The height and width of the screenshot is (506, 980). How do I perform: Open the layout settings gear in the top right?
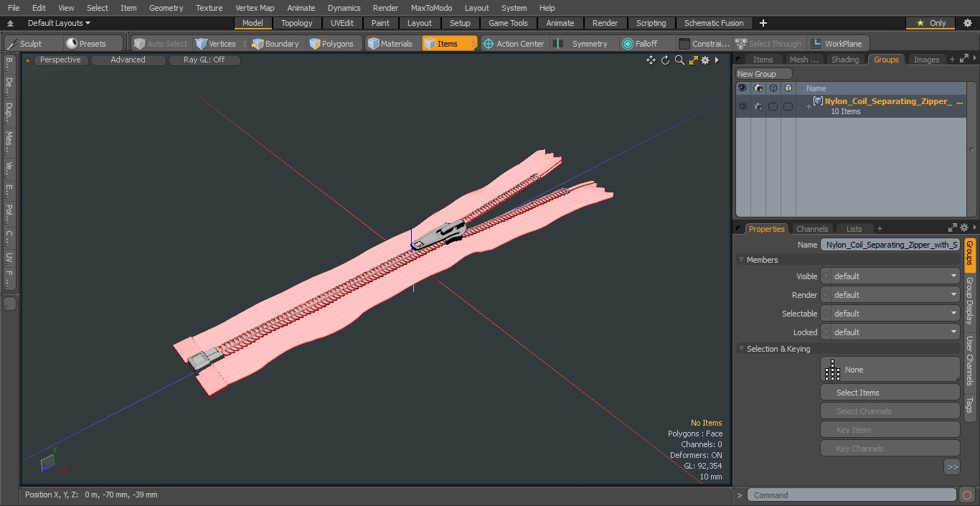pos(967,23)
